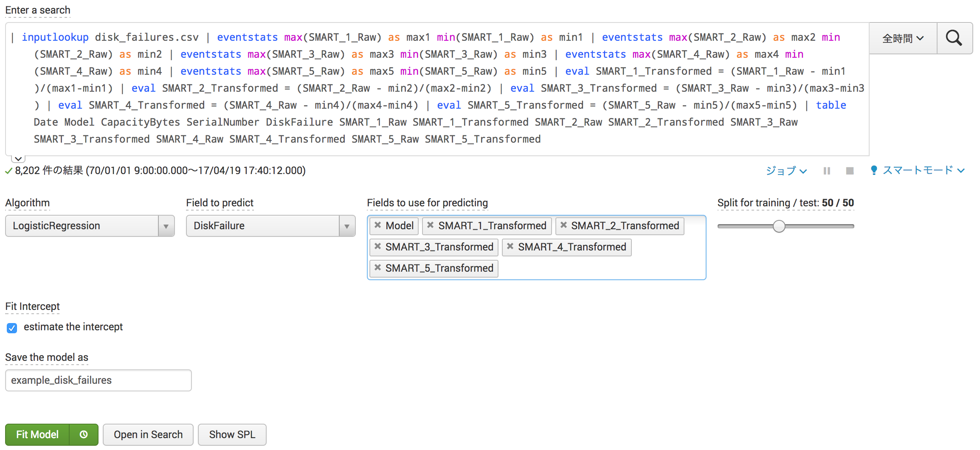Open the 全時間 time range picker
This screenshot has height=450, width=980.
[902, 38]
